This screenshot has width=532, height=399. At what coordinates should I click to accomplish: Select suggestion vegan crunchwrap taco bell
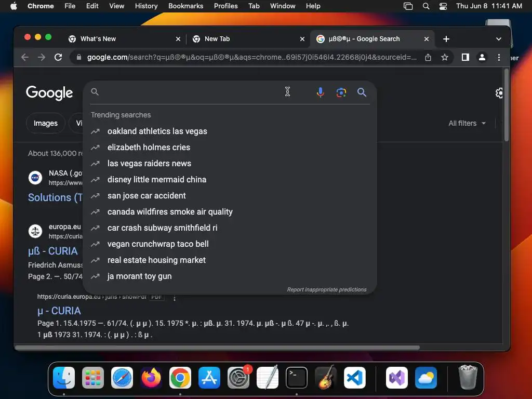pos(230,244)
